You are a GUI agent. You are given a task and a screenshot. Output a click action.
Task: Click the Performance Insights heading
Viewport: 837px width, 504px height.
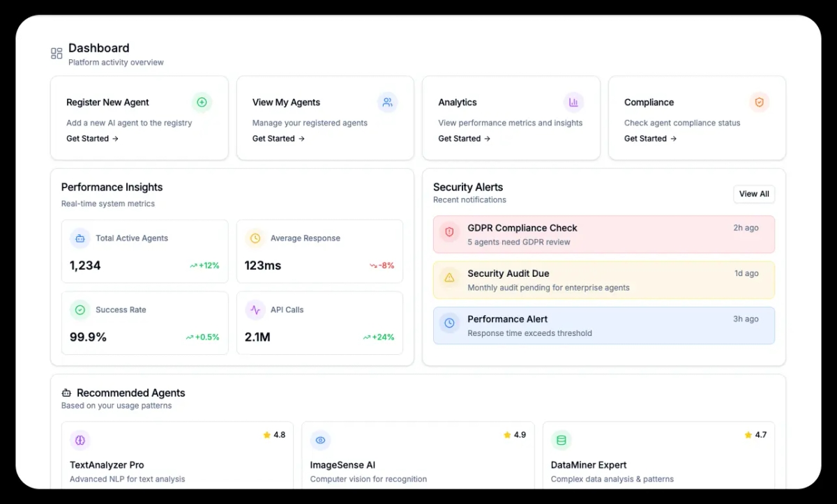tap(112, 188)
